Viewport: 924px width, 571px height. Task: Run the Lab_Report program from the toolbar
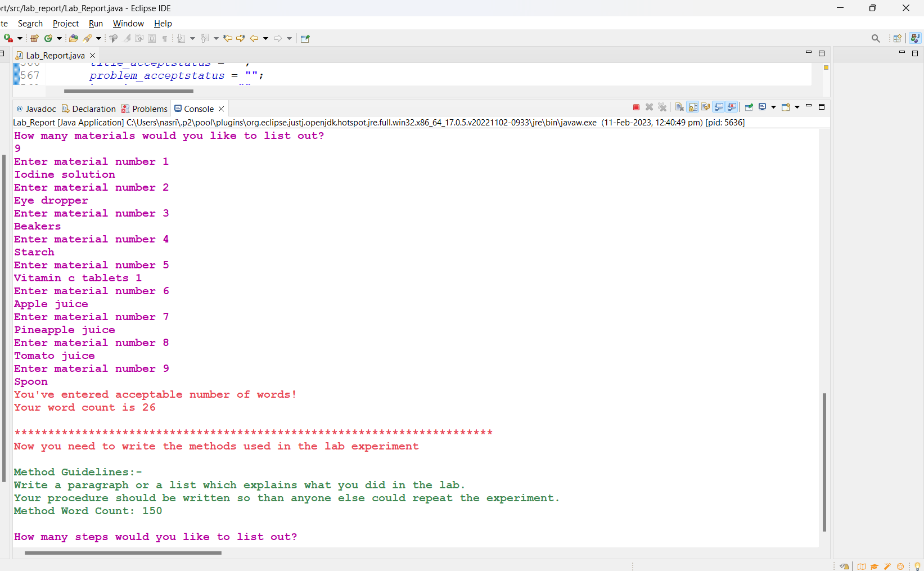click(x=7, y=38)
